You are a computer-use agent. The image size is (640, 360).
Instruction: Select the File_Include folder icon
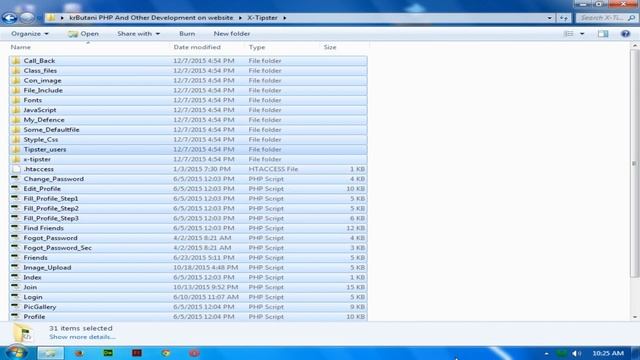click(16, 90)
